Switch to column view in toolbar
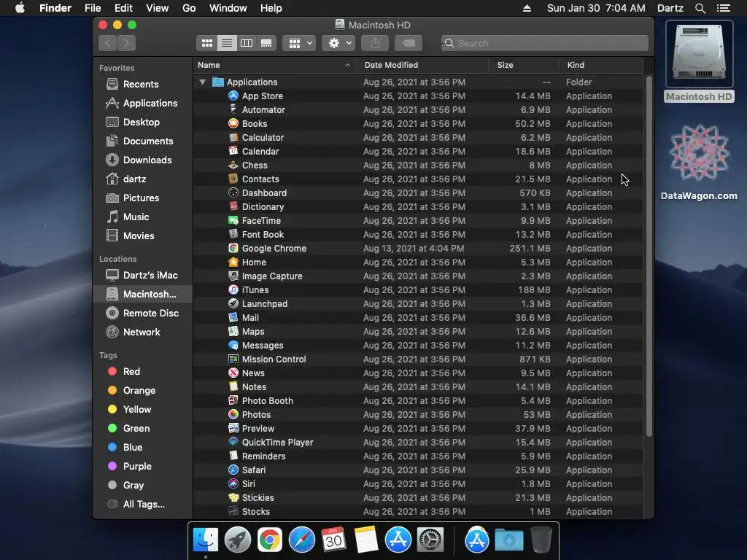This screenshot has width=747, height=560. tap(247, 43)
